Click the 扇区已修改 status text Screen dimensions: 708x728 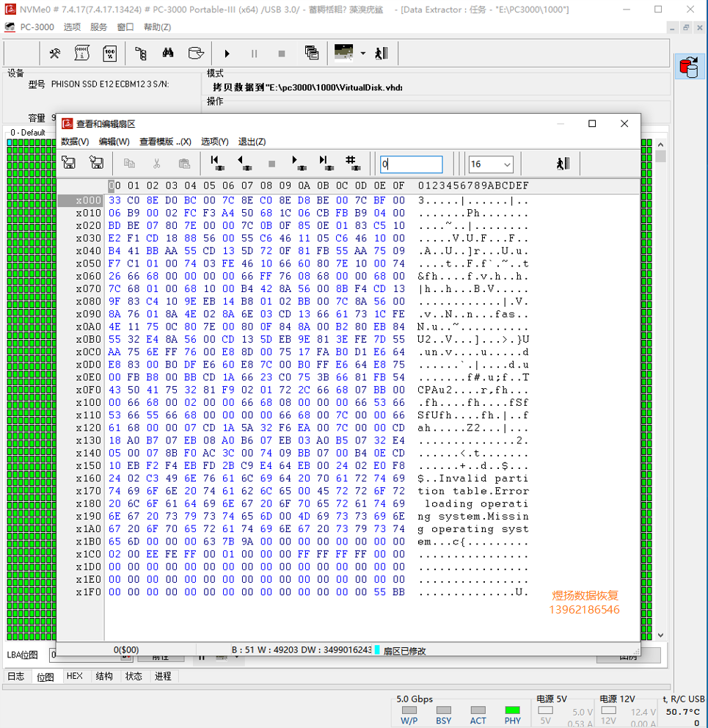404,651
